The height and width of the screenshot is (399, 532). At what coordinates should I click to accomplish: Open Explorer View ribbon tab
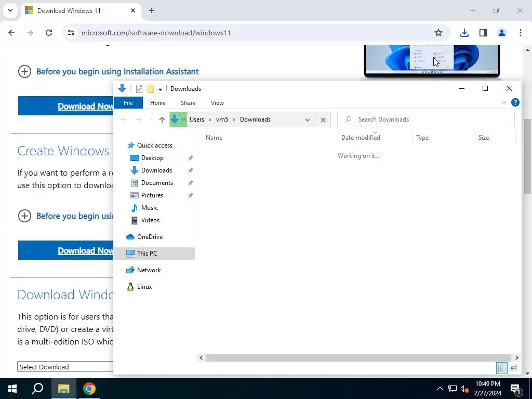click(217, 103)
